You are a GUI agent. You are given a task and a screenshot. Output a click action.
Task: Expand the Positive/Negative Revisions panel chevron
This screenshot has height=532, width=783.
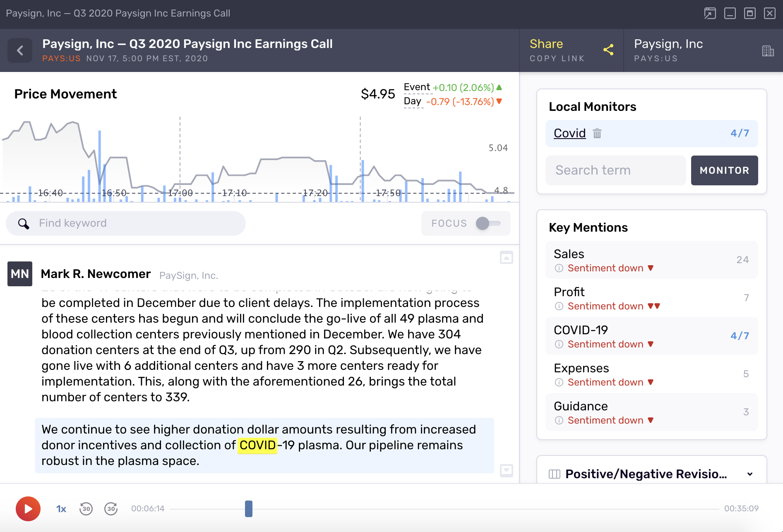[x=750, y=474]
